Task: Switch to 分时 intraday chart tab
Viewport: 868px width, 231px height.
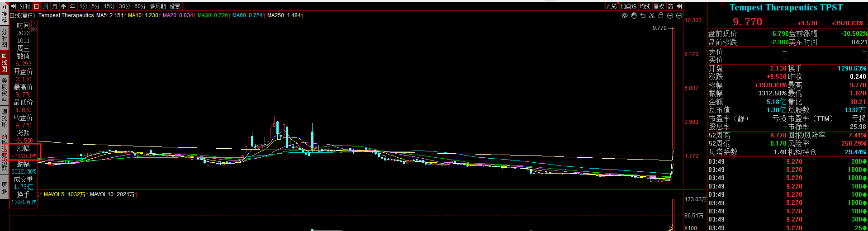Action: [x=24, y=6]
